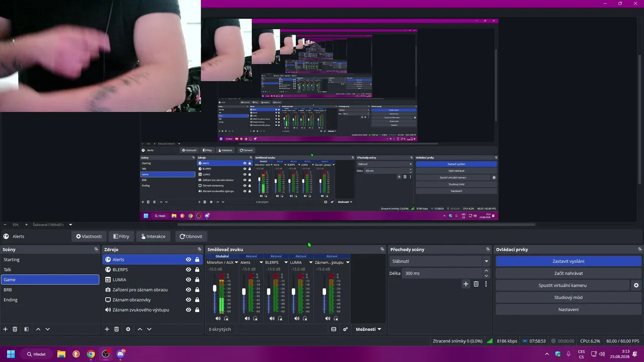Hide the Záznam zvukového výstupu source
This screenshot has height=362, width=644.
click(x=189, y=310)
